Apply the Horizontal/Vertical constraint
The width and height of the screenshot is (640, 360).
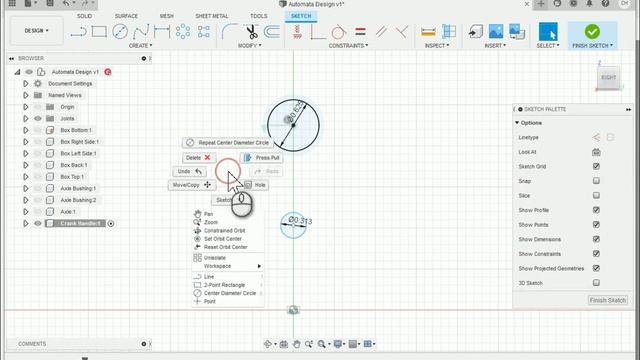(297, 31)
